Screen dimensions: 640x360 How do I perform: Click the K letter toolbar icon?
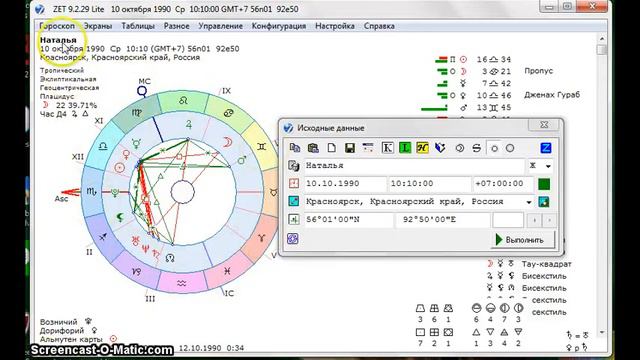coord(387,148)
